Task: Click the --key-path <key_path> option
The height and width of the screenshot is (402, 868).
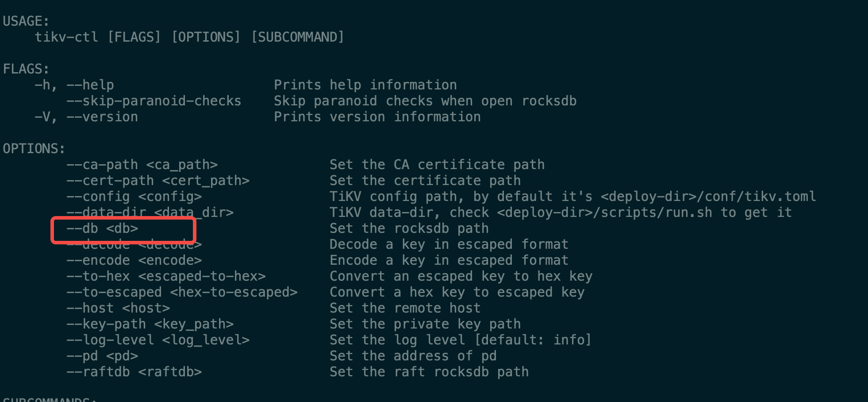Action: click(x=150, y=324)
